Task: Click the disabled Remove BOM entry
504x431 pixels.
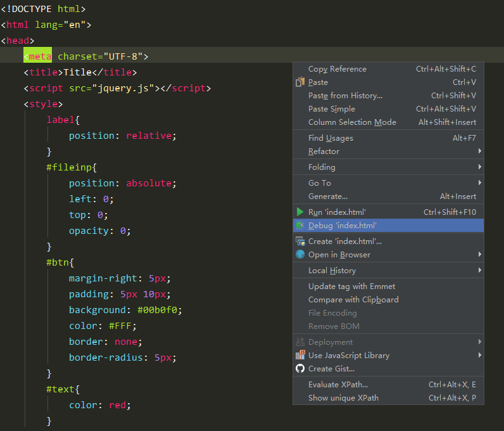Action: tap(388, 326)
